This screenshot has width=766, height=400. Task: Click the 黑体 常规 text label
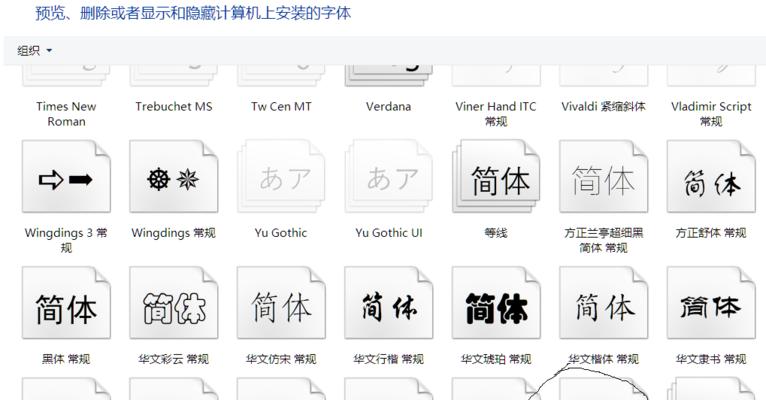[x=66, y=359]
